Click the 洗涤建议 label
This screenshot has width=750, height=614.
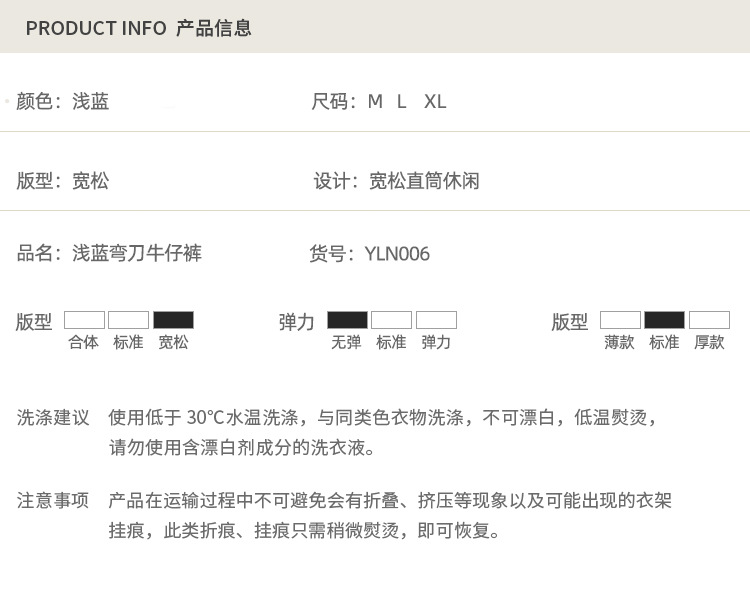tap(53, 417)
